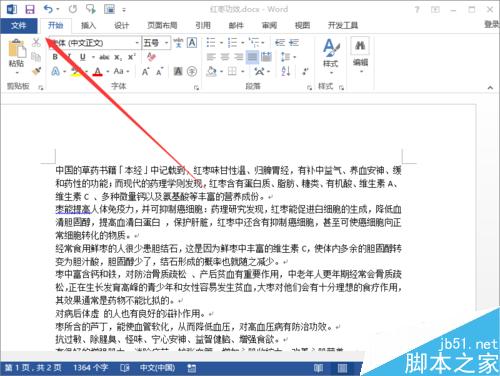Viewport: 500px width, 376px height.
Task: Expand the bullets list dropdown arrow
Action: (221, 43)
